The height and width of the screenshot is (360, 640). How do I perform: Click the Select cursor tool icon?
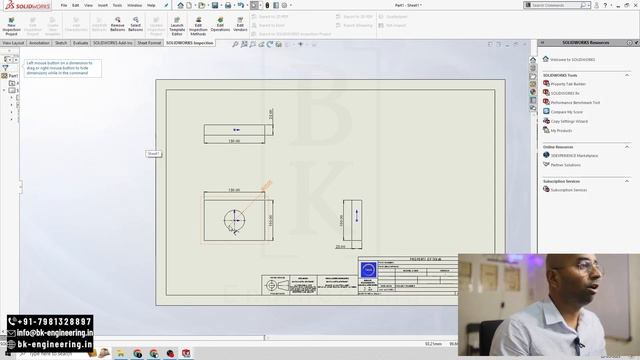(x=254, y=5)
